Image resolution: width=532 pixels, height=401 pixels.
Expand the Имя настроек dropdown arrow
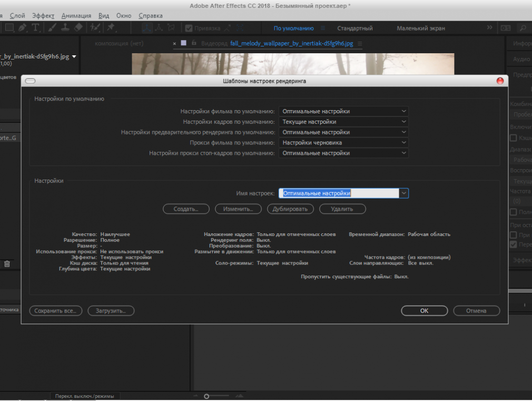click(x=404, y=193)
